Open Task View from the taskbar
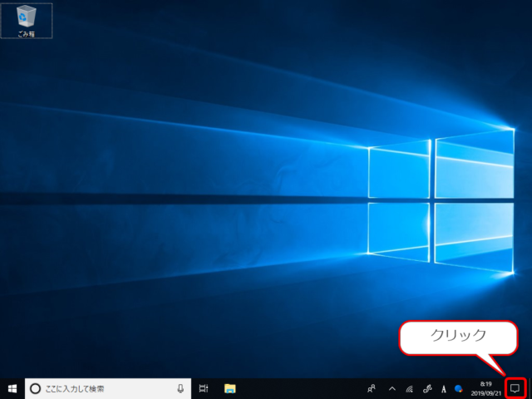Screen dimensions: 532x399 point(204,388)
